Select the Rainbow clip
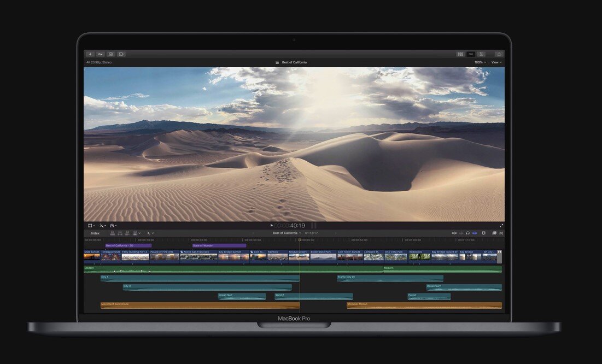Image resolution: width=602 pixels, height=364 pixels. pyautogui.click(x=277, y=256)
